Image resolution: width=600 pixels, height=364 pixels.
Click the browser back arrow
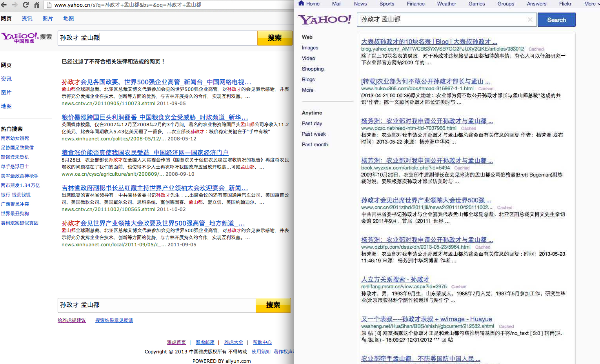coord(4,5)
